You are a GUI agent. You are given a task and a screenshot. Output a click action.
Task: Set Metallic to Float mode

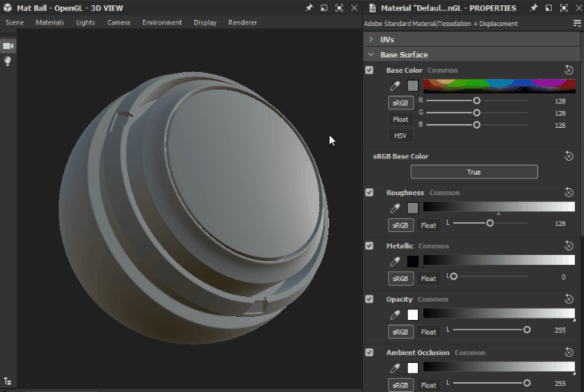tap(429, 279)
